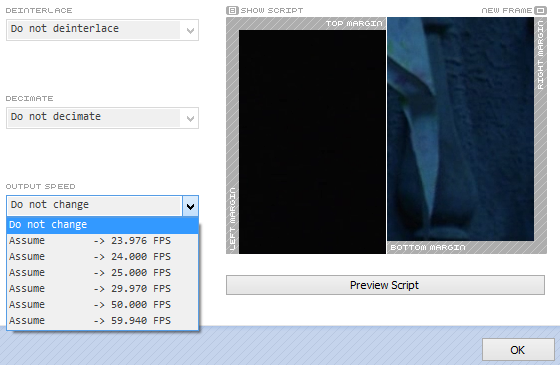560x365 pixels.
Task: Choose Assume 24.000 FPS
Action: 102,257
